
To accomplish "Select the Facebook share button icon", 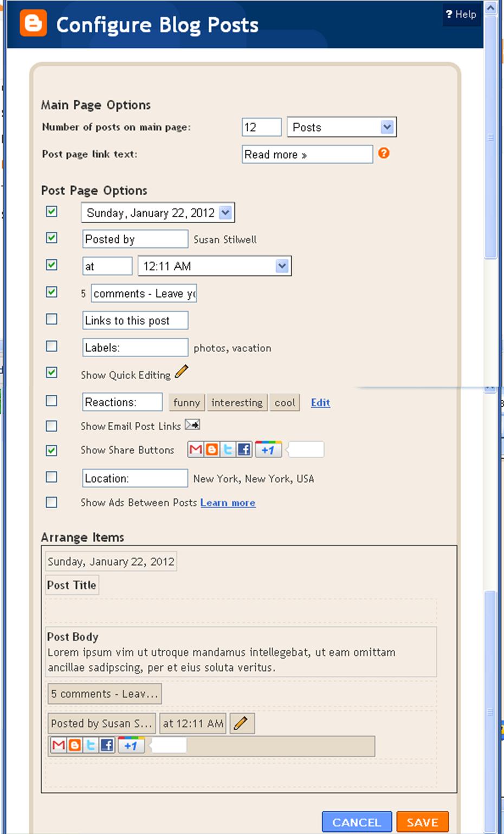I will pos(245,449).
